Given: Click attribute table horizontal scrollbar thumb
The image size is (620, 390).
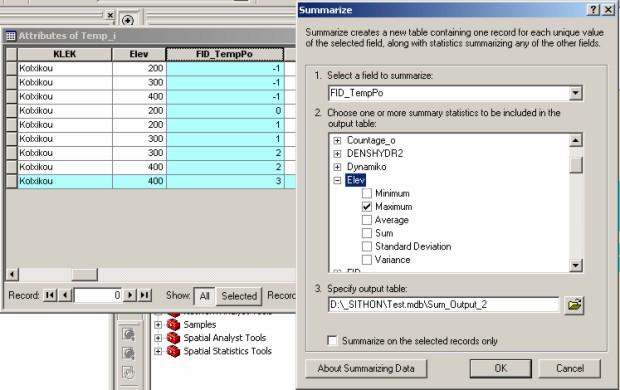Looking at the screenshot, I should [84, 274].
